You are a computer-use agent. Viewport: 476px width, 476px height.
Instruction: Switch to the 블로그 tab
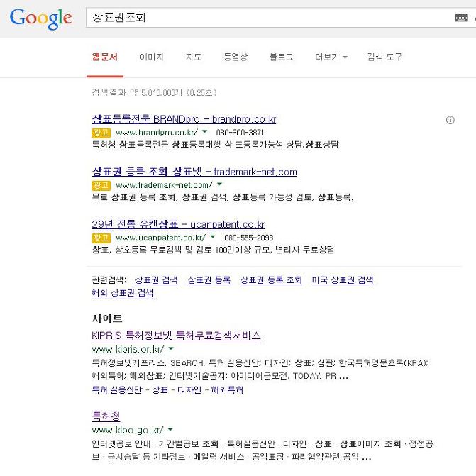(282, 57)
